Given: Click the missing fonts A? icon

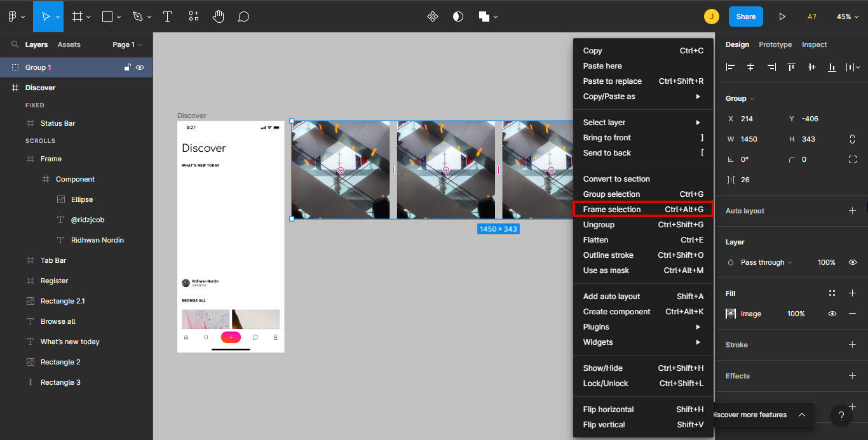Looking at the screenshot, I should [x=811, y=17].
